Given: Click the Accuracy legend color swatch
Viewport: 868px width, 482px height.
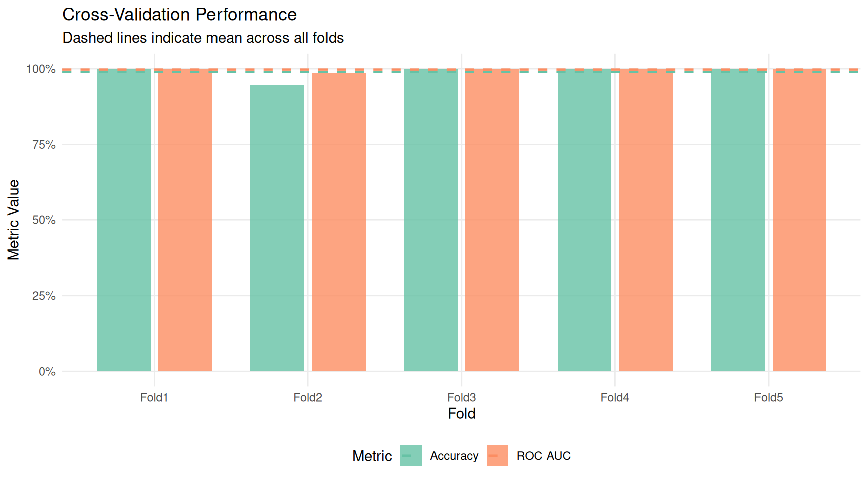Looking at the screenshot, I should [x=411, y=456].
